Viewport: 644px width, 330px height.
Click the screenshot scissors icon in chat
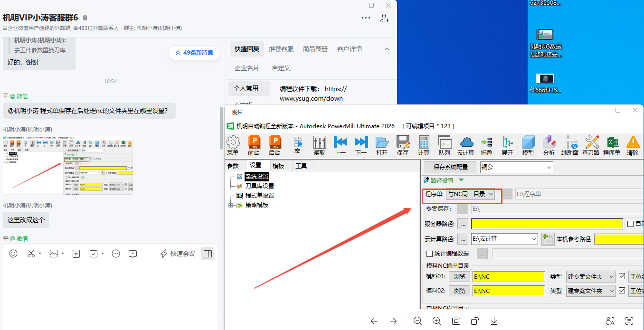(x=31, y=254)
